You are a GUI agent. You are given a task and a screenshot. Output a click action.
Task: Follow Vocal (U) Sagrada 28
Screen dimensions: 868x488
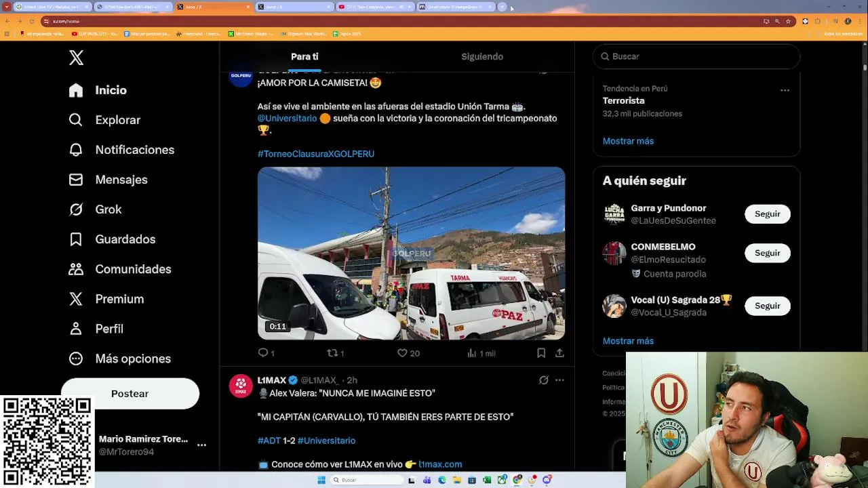(768, 306)
